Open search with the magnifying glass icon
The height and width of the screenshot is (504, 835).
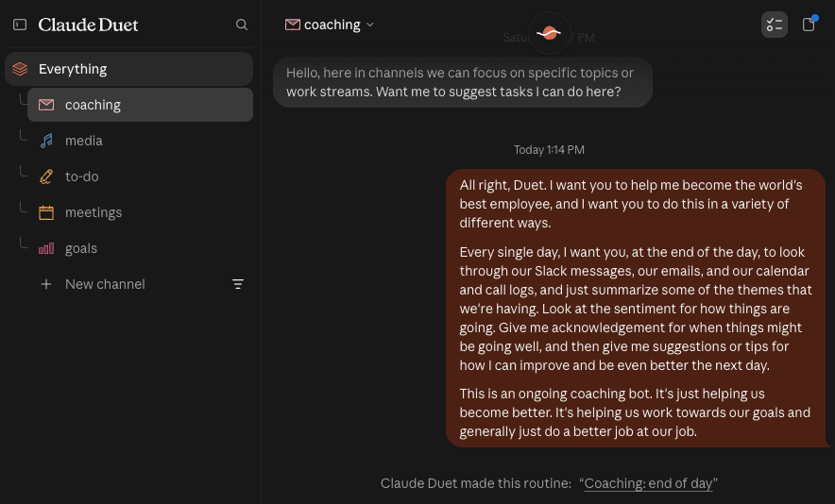pos(242,25)
